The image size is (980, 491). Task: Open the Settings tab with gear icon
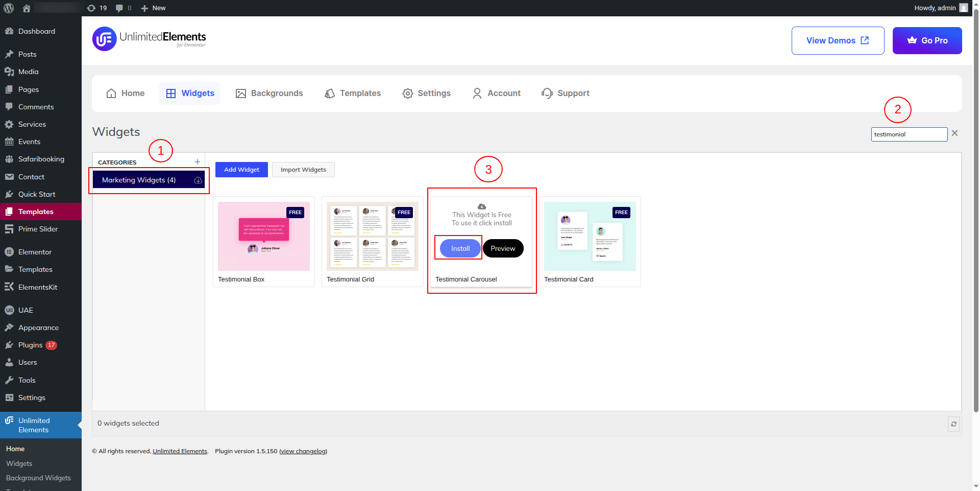(426, 93)
